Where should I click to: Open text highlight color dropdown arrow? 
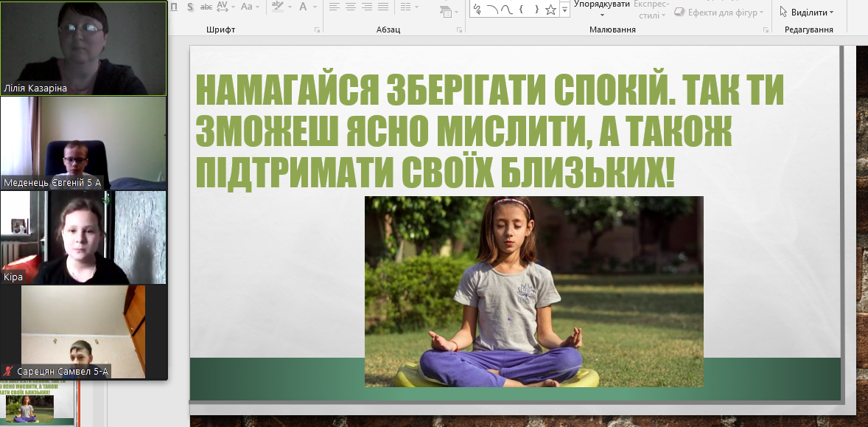click(x=289, y=7)
